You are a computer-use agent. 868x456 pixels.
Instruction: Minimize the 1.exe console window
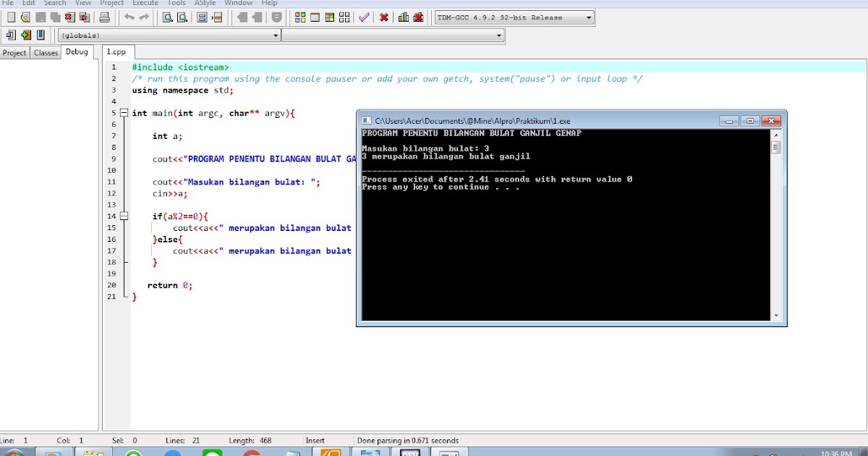tap(730, 120)
